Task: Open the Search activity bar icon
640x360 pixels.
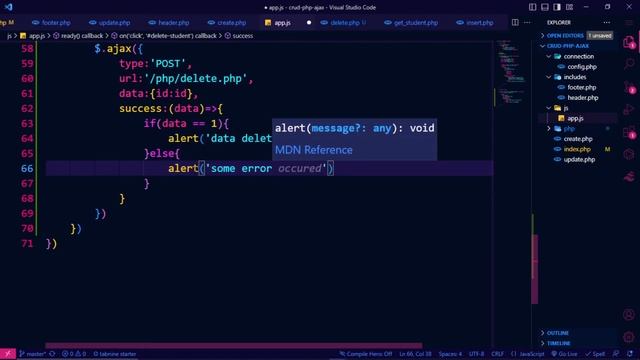Action: pyautogui.click(x=629, y=64)
